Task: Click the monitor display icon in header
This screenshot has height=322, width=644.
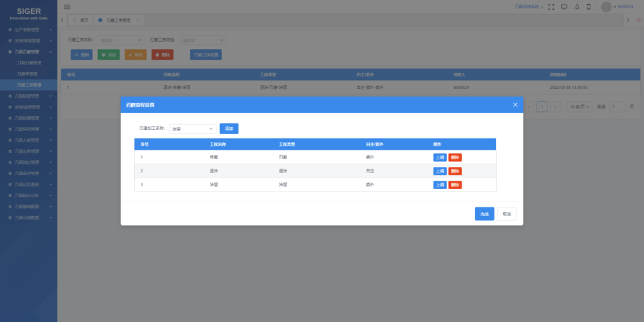Action: (x=564, y=7)
